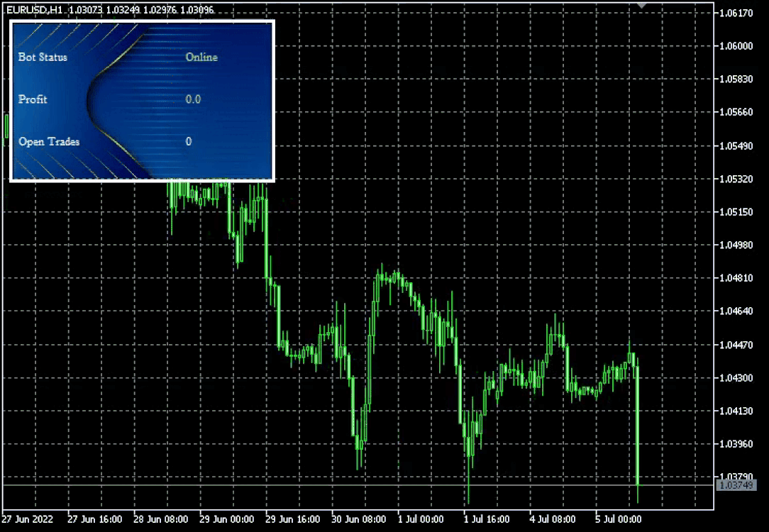The height and width of the screenshot is (532, 769).
Task: Click the EURUSD,H1 chart title text
Action: point(34,9)
